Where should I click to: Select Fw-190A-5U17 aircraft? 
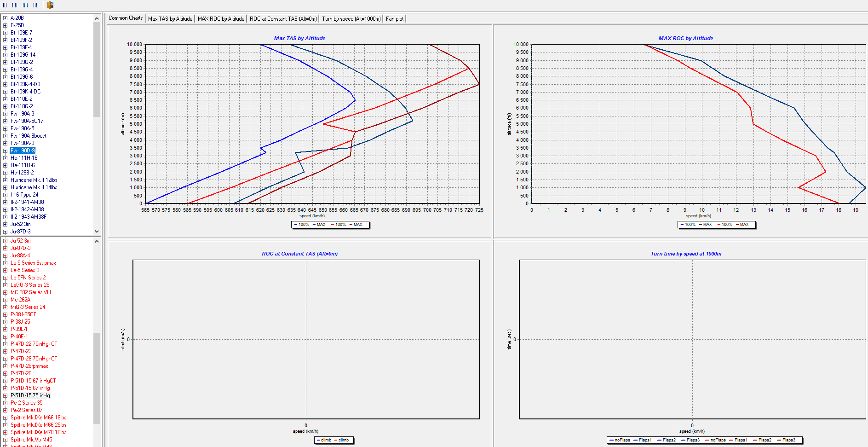27,121
